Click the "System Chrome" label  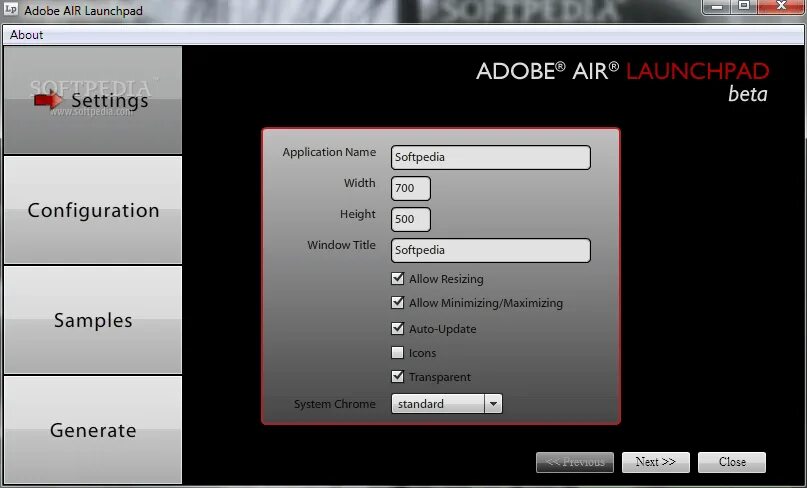pos(335,404)
